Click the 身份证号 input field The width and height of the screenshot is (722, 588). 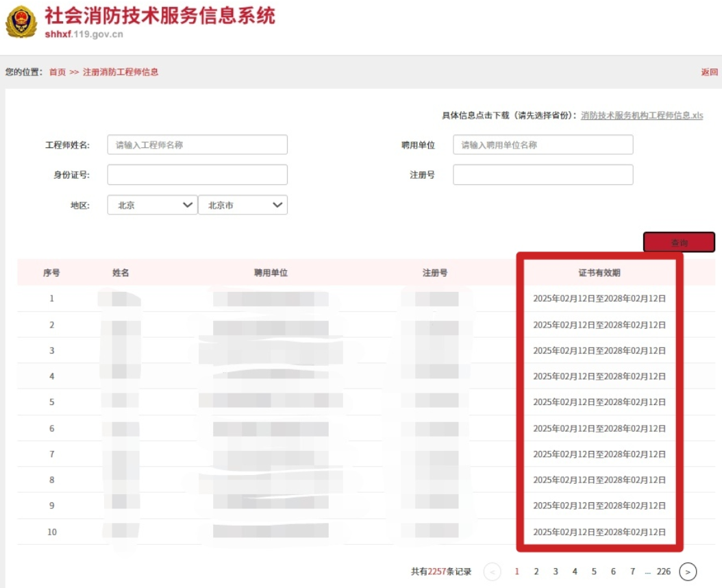point(197,175)
